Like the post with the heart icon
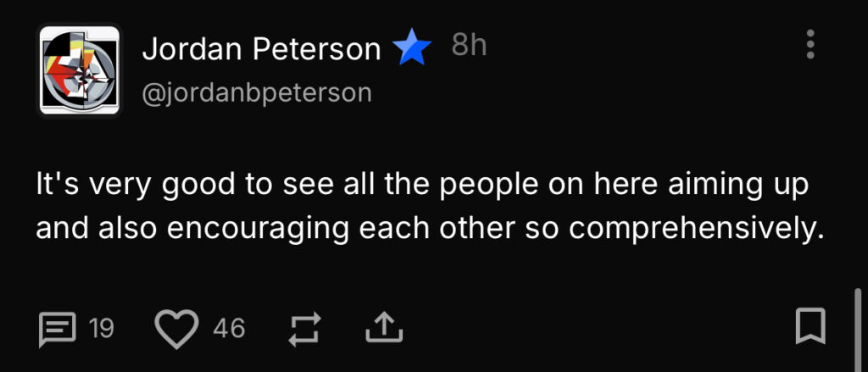 pos(177,328)
